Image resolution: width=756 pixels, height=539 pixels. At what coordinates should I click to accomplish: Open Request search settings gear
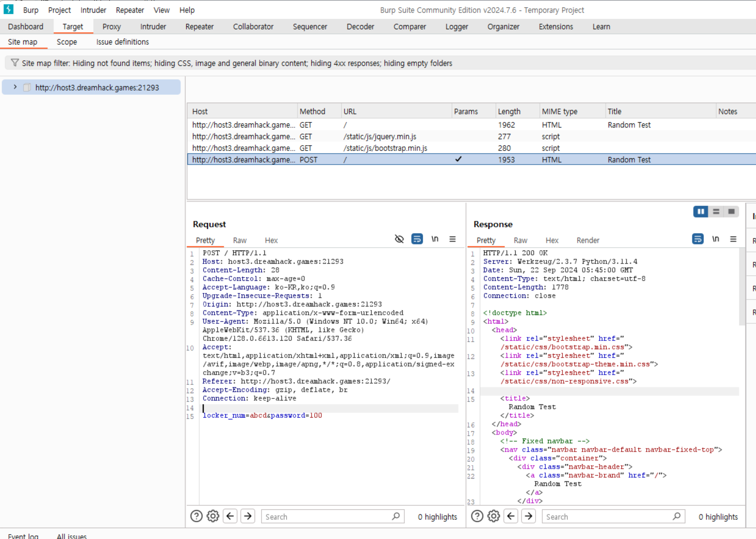[213, 516]
